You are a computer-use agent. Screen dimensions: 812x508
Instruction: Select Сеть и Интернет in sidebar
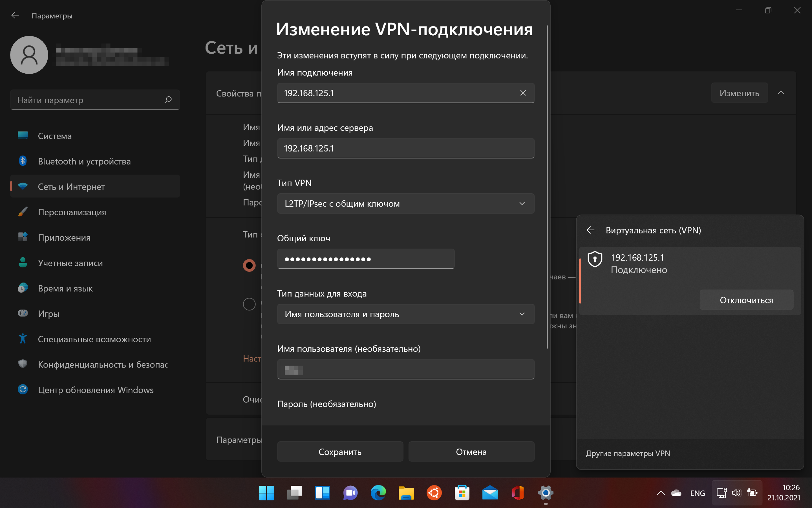[x=95, y=187]
